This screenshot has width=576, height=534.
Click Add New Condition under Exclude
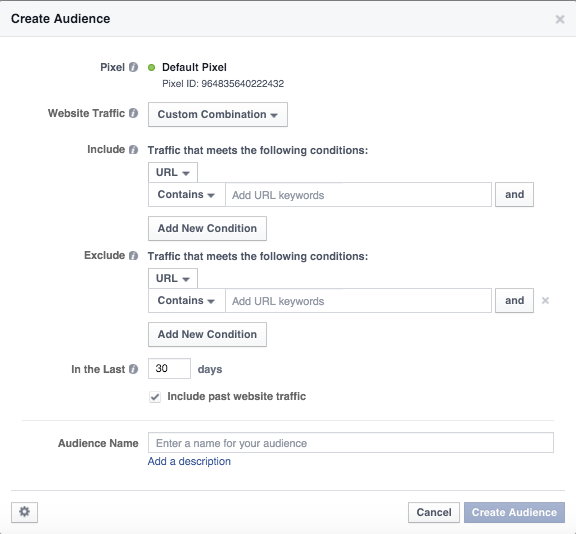207,335
